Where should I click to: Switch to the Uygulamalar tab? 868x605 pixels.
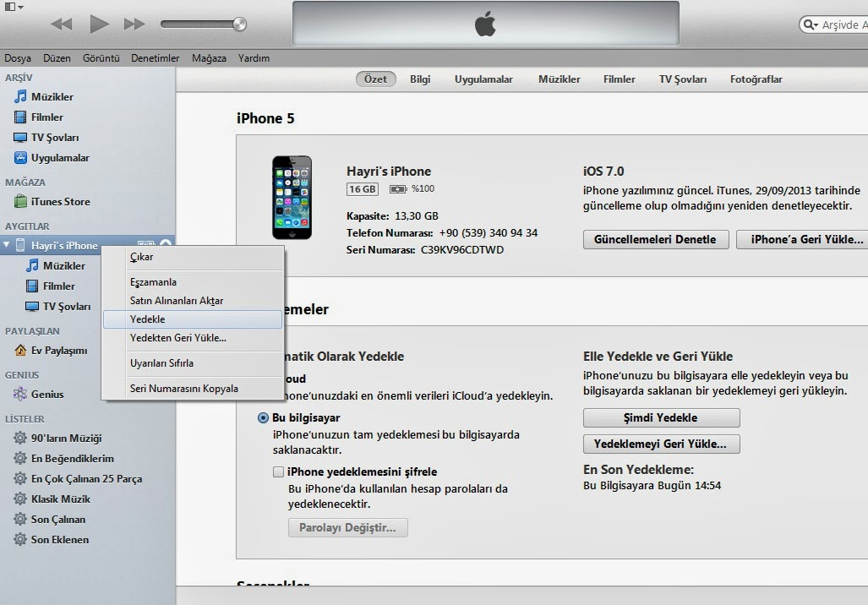(483, 79)
